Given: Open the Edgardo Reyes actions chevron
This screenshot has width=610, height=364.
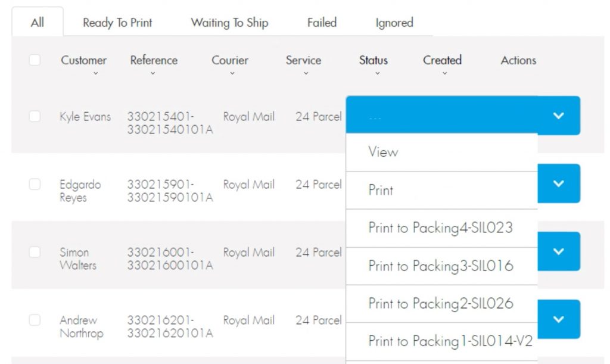Looking at the screenshot, I should (558, 184).
